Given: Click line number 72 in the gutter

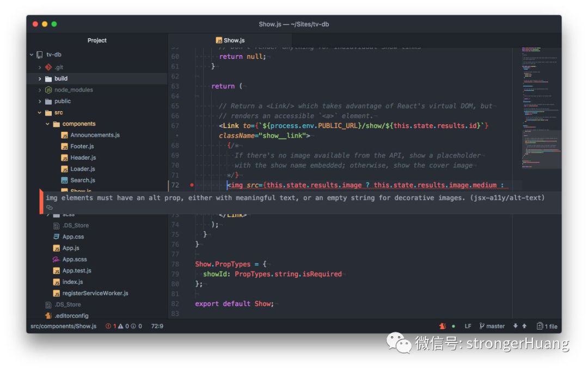Looking at the screenshot, I should coord(175,185).
